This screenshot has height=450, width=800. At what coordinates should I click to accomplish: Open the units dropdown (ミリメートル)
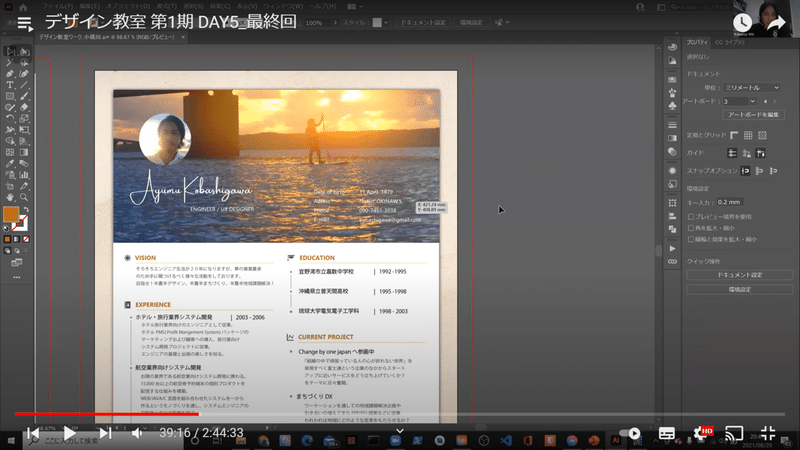tap(752, 88)
